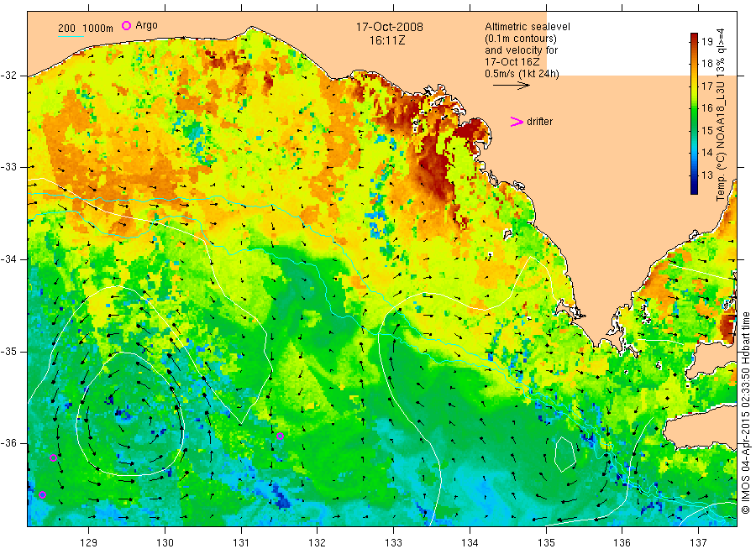Select lowest Argo float marker near map corner

(43, 494)
